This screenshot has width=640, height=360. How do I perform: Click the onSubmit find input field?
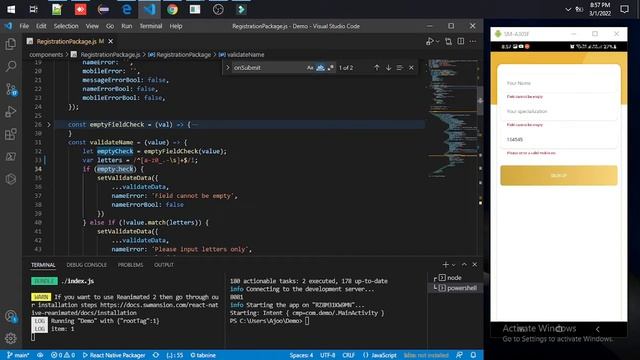pos(268,68)
